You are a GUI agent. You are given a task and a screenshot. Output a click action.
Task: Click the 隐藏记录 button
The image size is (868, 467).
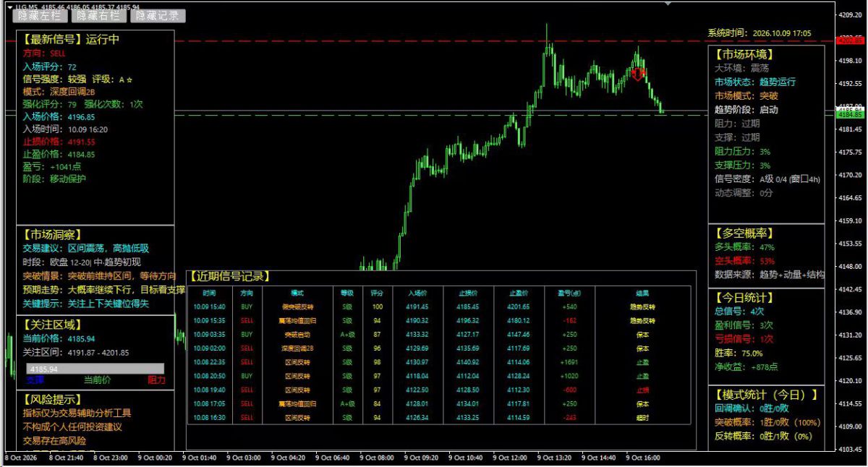[x=158, y=15]
